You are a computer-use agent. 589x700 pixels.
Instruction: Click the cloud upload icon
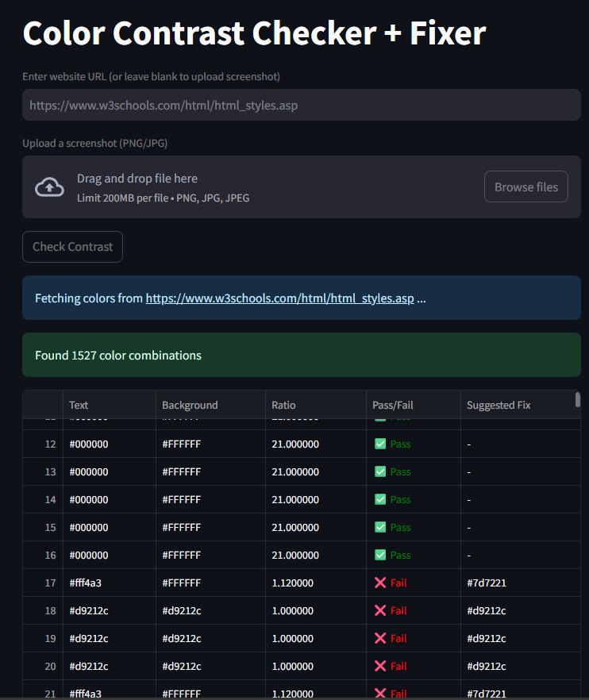(x=49, y=187)
